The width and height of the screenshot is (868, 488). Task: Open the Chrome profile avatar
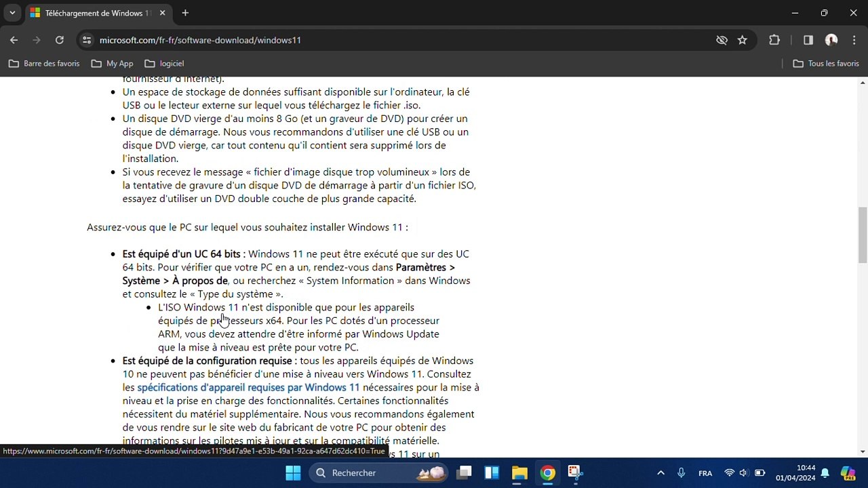point(831,40)
